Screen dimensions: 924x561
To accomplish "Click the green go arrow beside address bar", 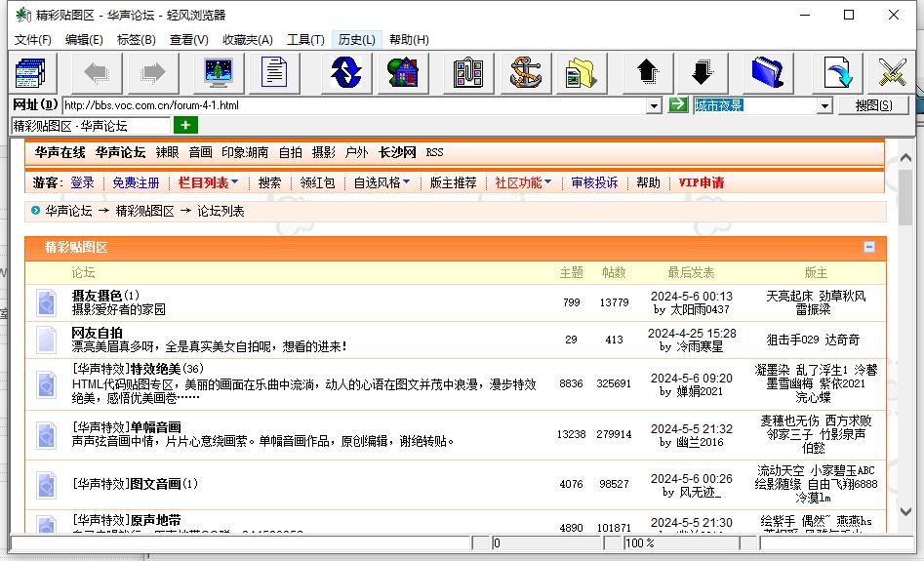I will pyautogui.click(x=678, y=104).
